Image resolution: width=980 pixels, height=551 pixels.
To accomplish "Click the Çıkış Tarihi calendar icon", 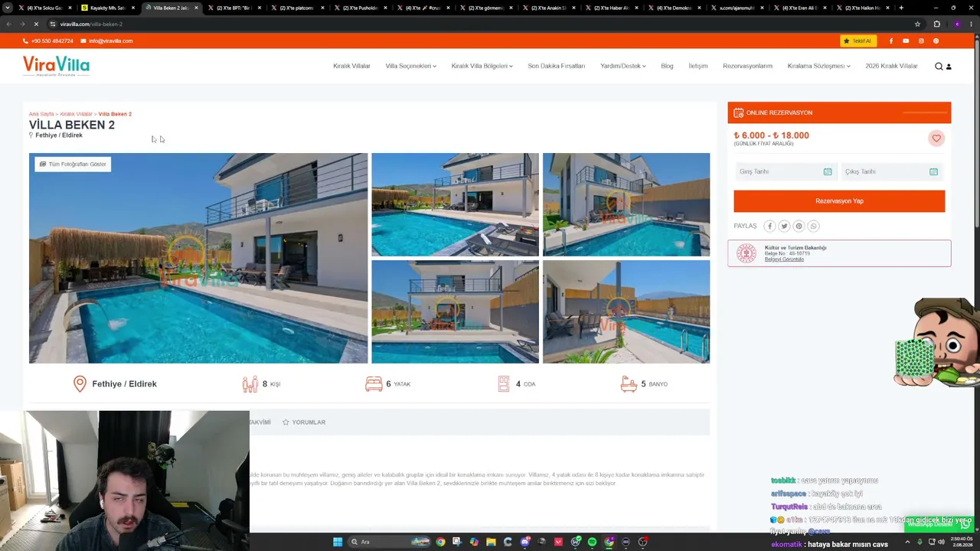I will 933,171.
